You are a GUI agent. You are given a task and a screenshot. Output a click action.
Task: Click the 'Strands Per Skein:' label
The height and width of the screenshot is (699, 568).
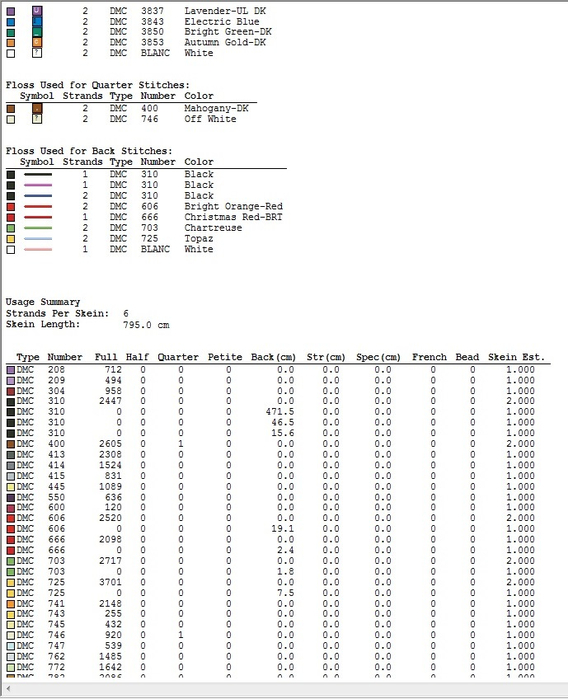(x=57, y=313)
